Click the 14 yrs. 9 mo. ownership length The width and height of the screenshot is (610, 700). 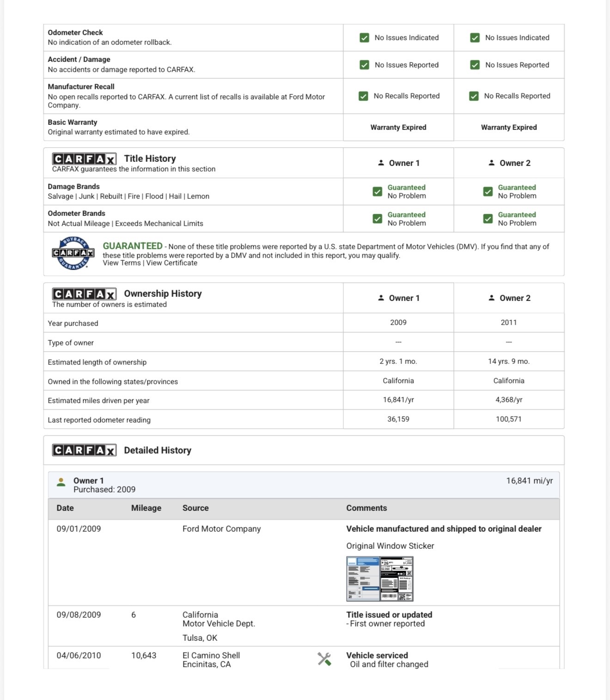[x=509, y=362]
